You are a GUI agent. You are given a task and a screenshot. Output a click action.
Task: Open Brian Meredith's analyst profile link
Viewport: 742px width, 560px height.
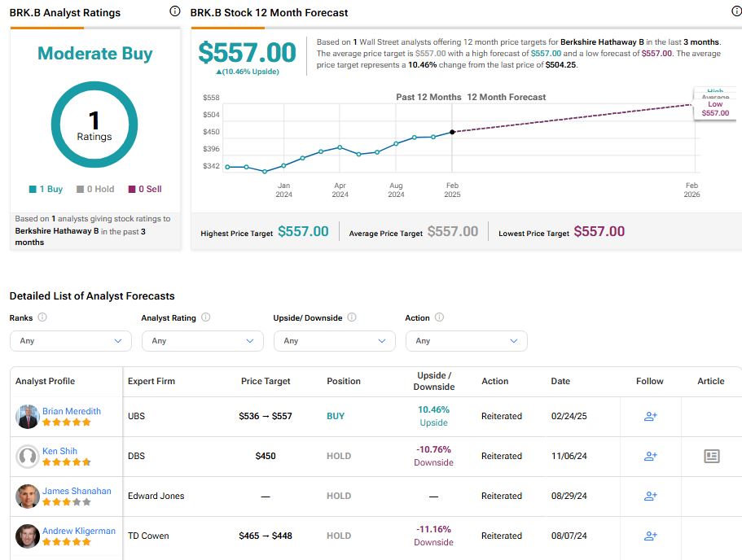72,411
